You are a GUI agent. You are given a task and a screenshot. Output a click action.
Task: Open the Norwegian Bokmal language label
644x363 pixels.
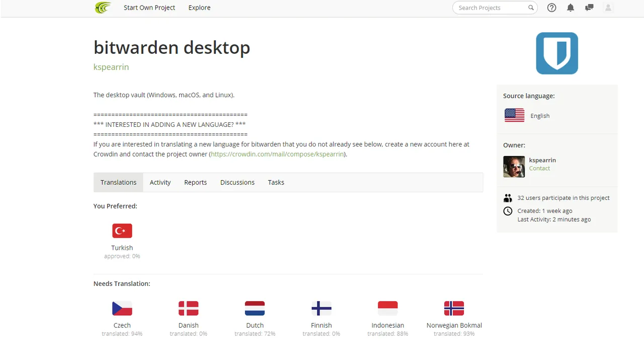coord(454,325)
